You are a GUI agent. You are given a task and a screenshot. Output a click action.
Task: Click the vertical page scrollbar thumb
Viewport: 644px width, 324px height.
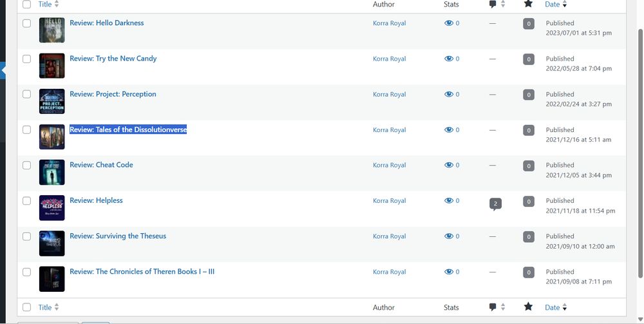[x=640, y=153]
